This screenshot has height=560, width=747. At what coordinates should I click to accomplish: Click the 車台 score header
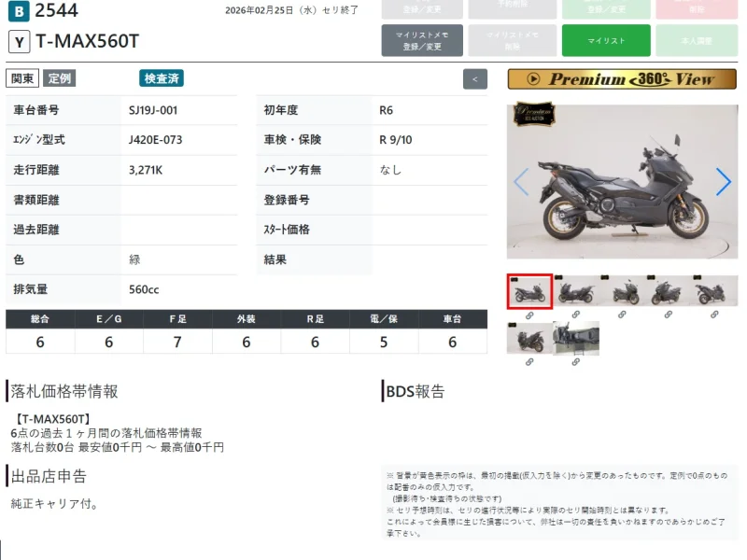coord(453,319)
